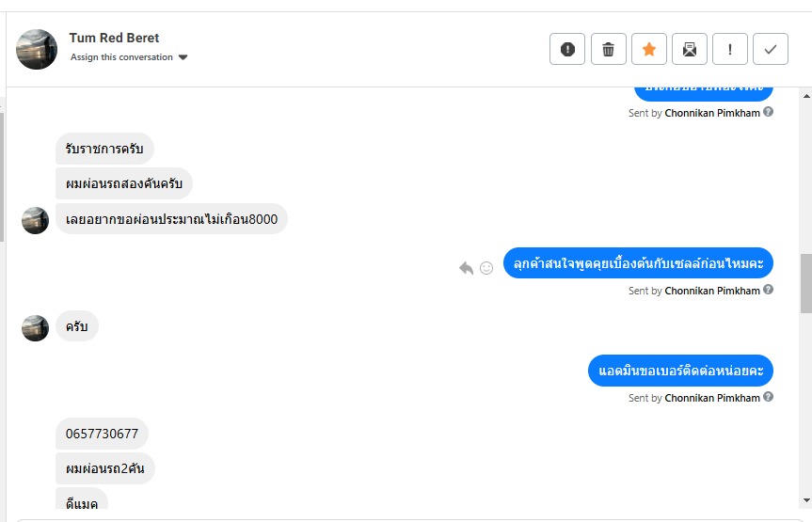
Task: Click the Tum Red Beret profile picture
Action: [x=37, y=49]
